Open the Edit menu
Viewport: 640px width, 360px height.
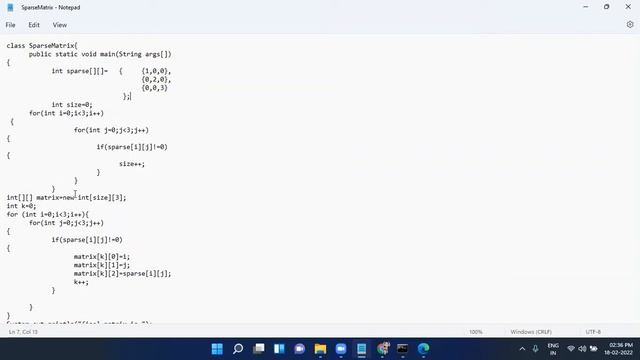34,25
